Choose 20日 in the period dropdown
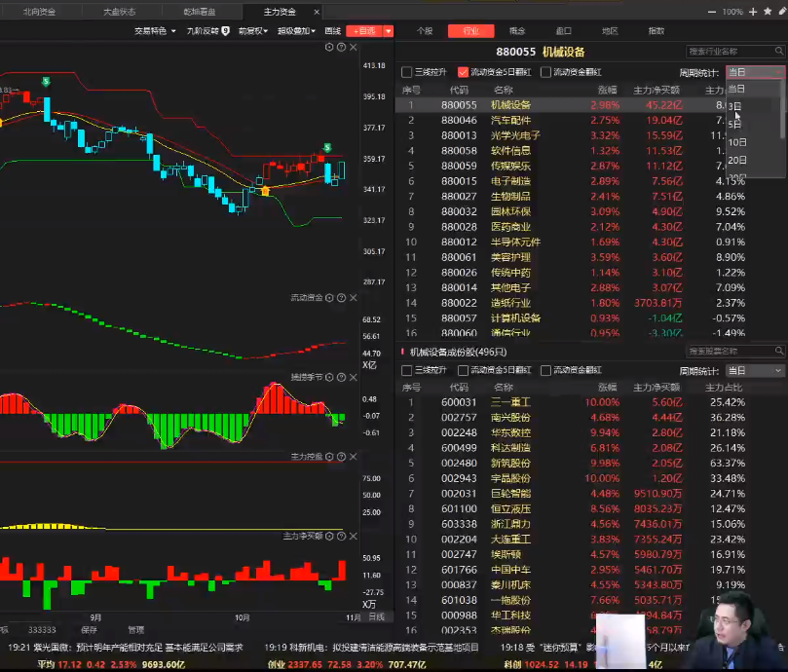The image size is (788, 672). tap(737, 160)
